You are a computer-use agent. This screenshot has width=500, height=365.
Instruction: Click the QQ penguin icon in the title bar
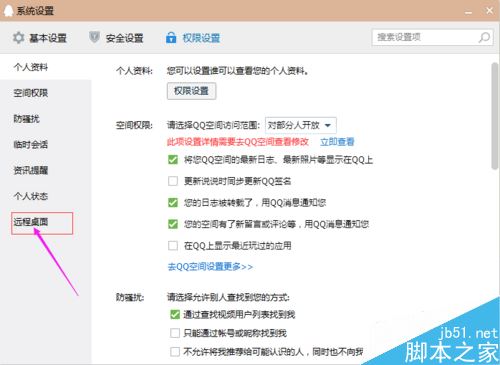pos(8,11)
